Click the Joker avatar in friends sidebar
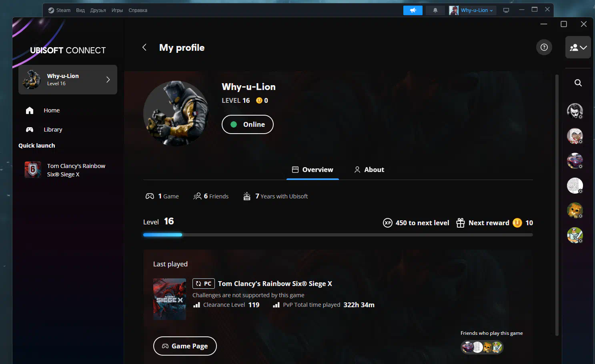 (x=575, y=111)
